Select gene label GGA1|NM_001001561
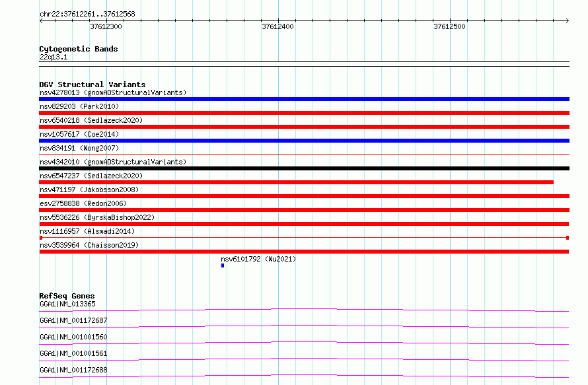The width and height of the screenshot is (588, 385). [73, 353]
